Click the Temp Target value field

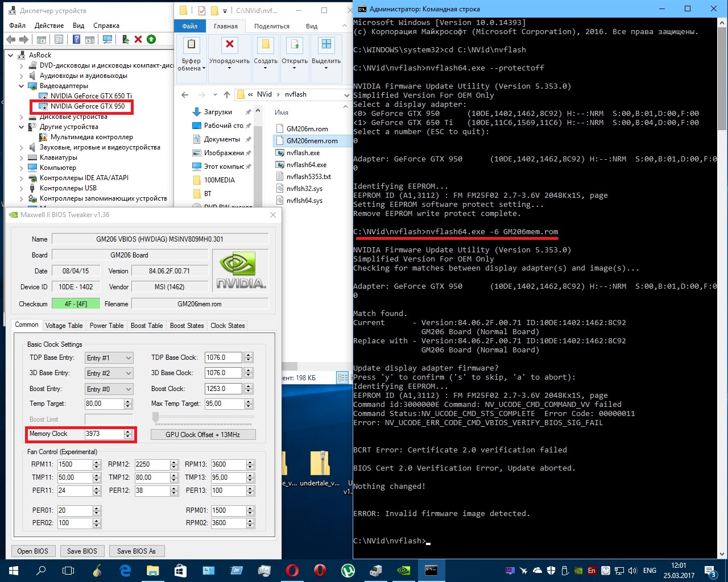coord(104,404)
